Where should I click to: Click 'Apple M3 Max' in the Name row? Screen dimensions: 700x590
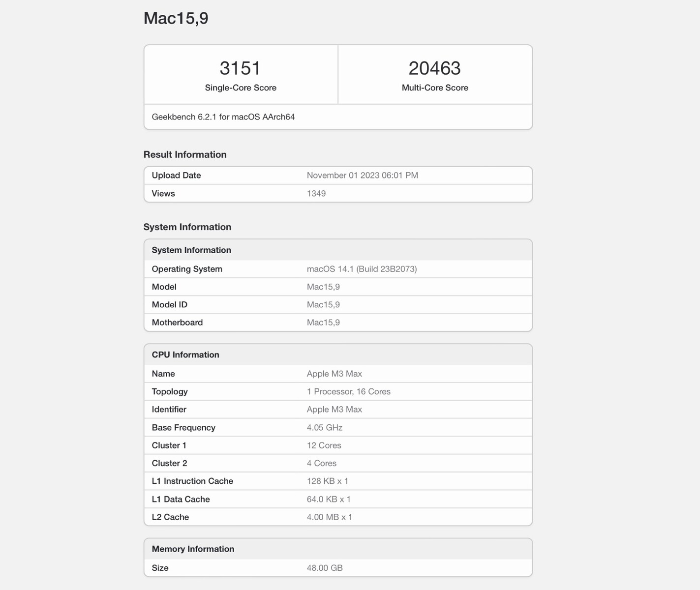coord(335,374)
